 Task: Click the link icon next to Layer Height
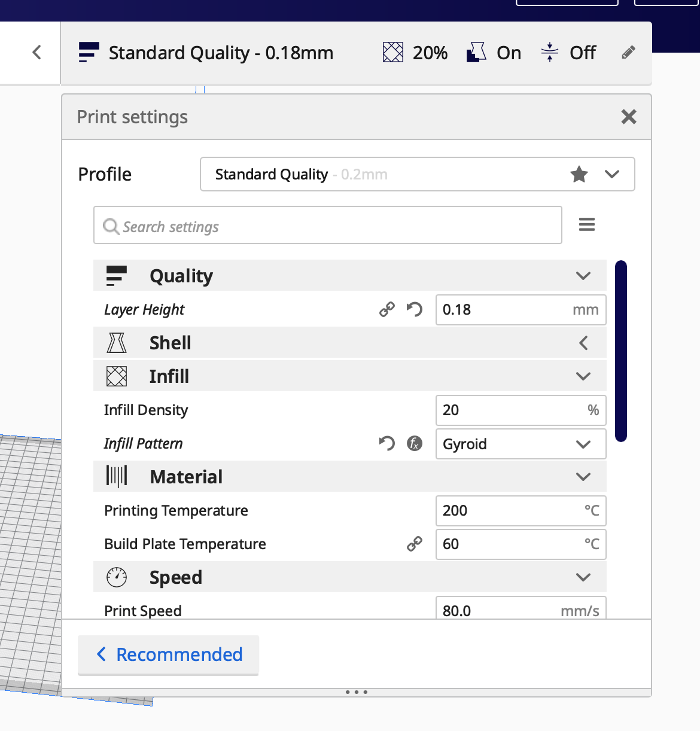pos(387,309)
